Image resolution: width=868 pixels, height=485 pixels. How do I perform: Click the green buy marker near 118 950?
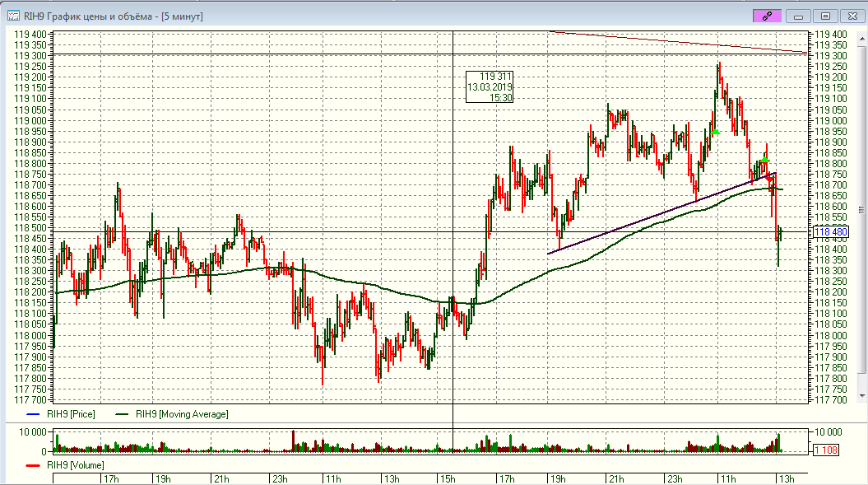pos(716,132)
